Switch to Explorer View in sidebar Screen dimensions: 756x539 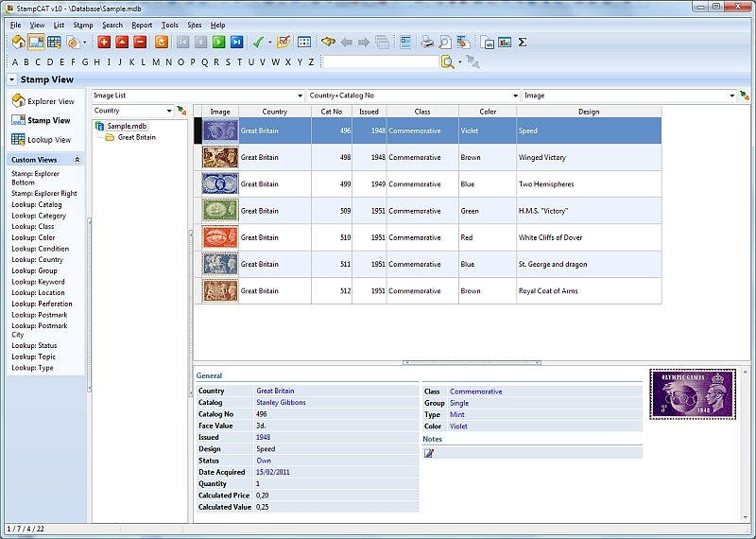coord(43,101)
